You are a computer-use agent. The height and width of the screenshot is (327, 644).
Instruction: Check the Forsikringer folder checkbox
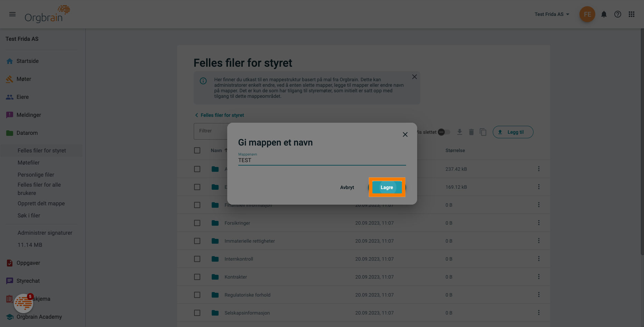pyautogui.click(x=197, y=223)
